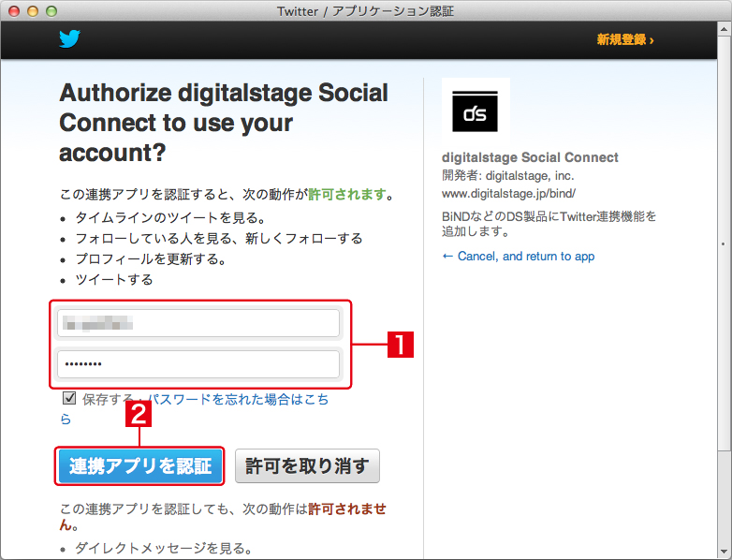The height and width of the screenshot is (560, 732).
Task: Click the digitalstage Social Connect app title
Action: tap(530, 157)
